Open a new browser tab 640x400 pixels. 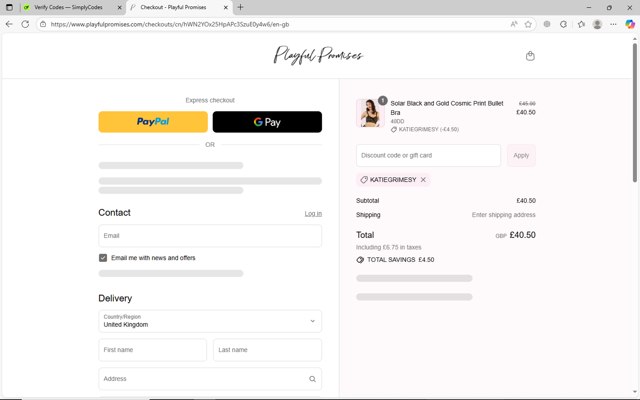click(x=240, y=7)
